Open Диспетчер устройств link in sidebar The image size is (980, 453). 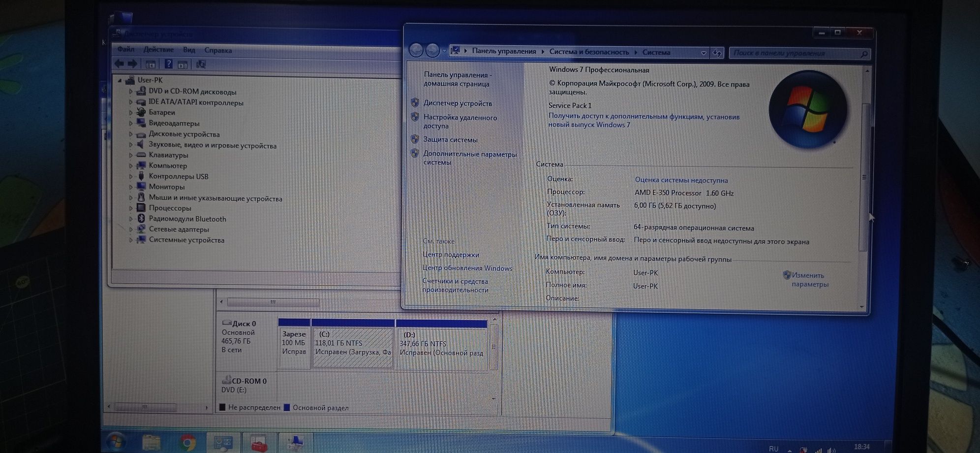(x=458, y=103)
